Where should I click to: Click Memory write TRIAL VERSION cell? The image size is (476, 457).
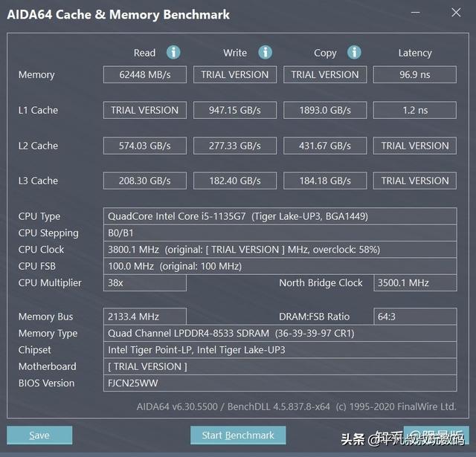tap(235, 74)
